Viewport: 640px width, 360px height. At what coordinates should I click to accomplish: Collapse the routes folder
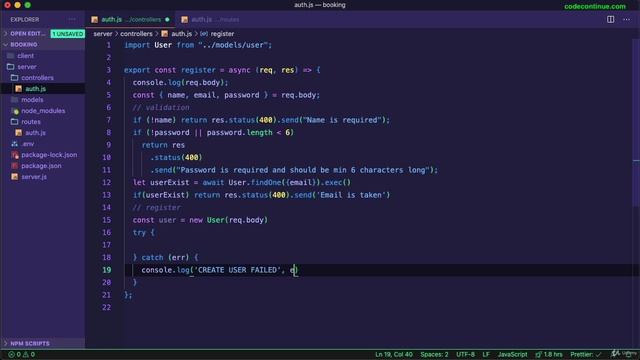tap(31, 122)
